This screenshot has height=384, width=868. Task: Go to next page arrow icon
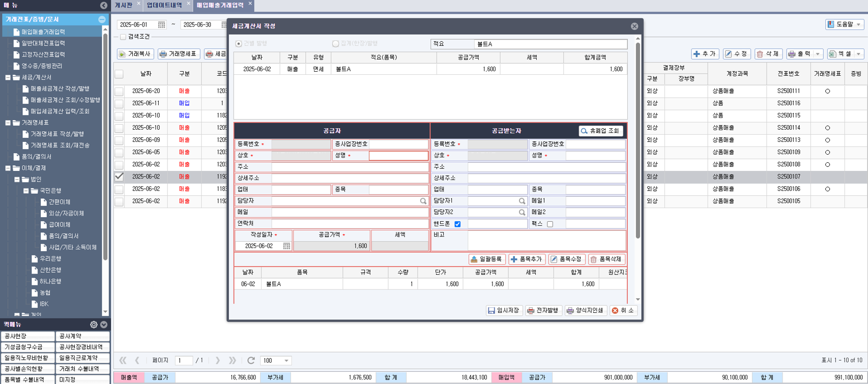point(218,360)
